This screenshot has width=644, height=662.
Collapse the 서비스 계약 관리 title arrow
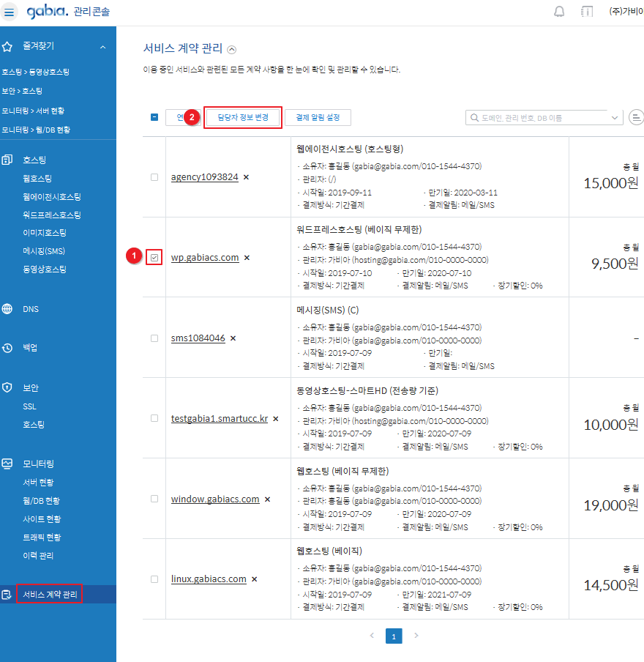tap(232, 50)
